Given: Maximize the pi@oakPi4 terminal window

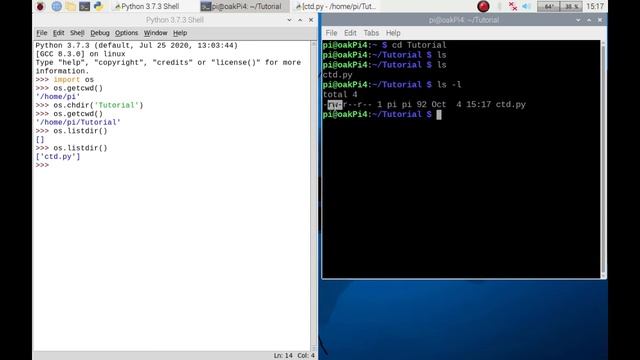Looking at the screenshot, I should tap(589, 20).
